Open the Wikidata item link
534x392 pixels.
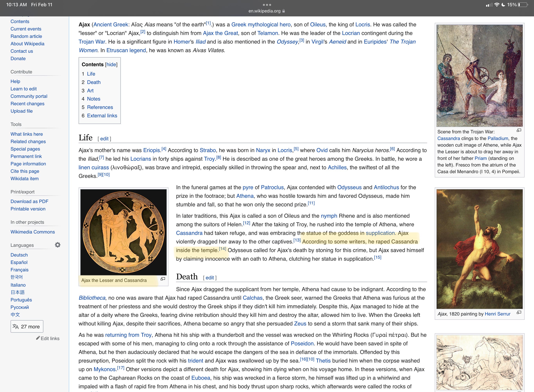click(x=24, y=179)
